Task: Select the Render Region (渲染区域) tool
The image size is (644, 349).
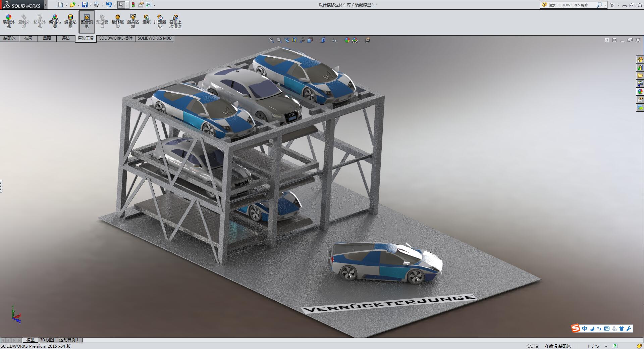Action: 133,21
